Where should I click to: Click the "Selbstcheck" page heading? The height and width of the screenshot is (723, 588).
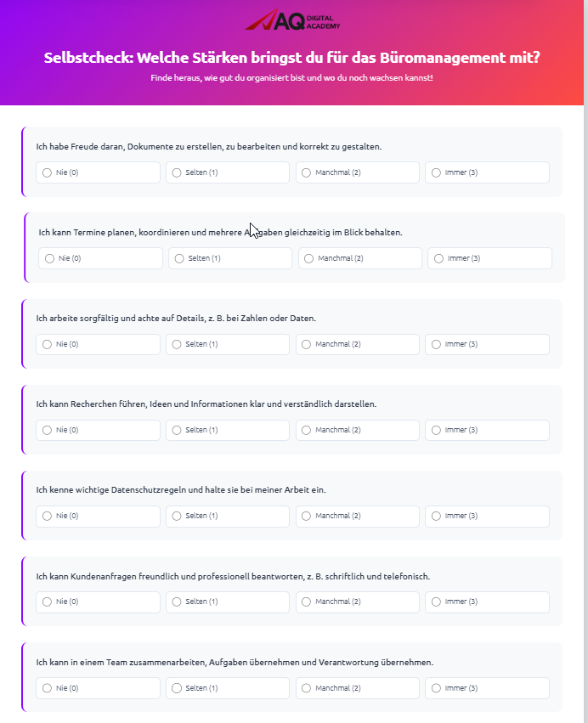pyautogui.click(x=292, y=58)
